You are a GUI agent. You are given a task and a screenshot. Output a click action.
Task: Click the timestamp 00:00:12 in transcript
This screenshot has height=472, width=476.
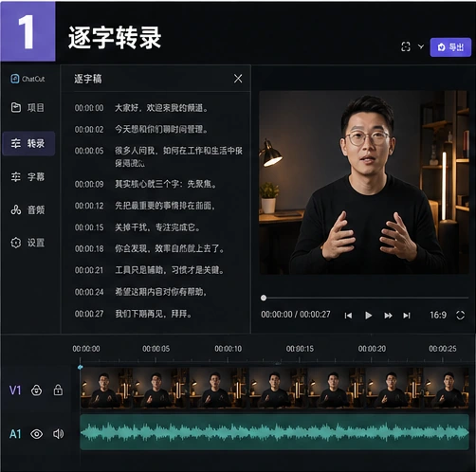tap(89, 206)
